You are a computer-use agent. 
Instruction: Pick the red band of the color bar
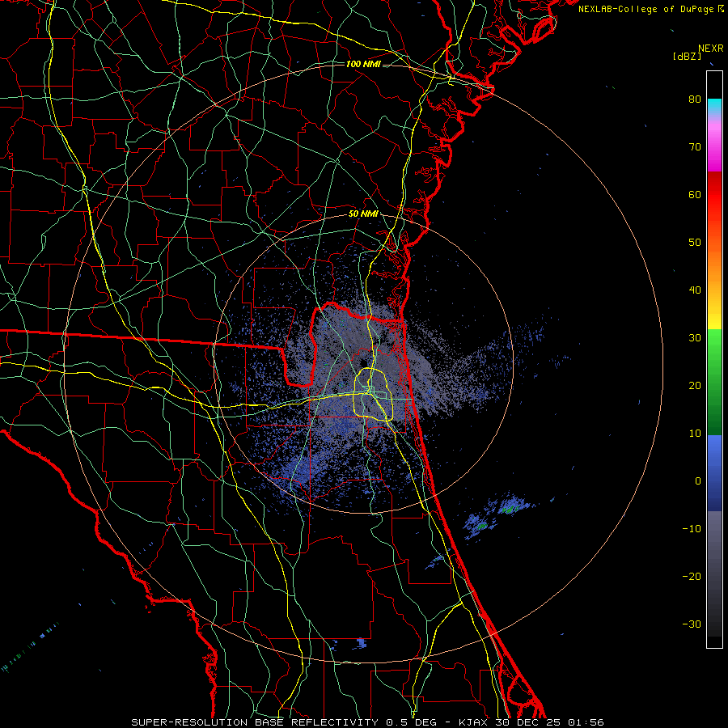pos(714,195)
